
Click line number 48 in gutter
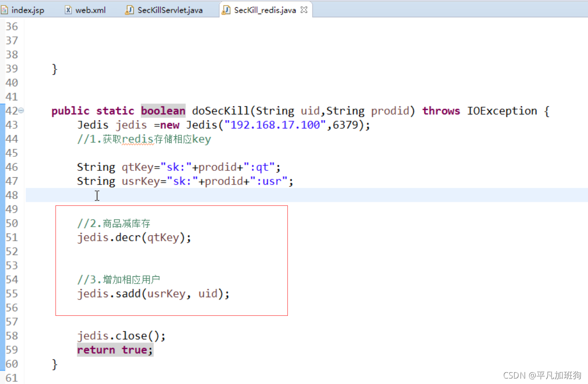tap(11, 195)
